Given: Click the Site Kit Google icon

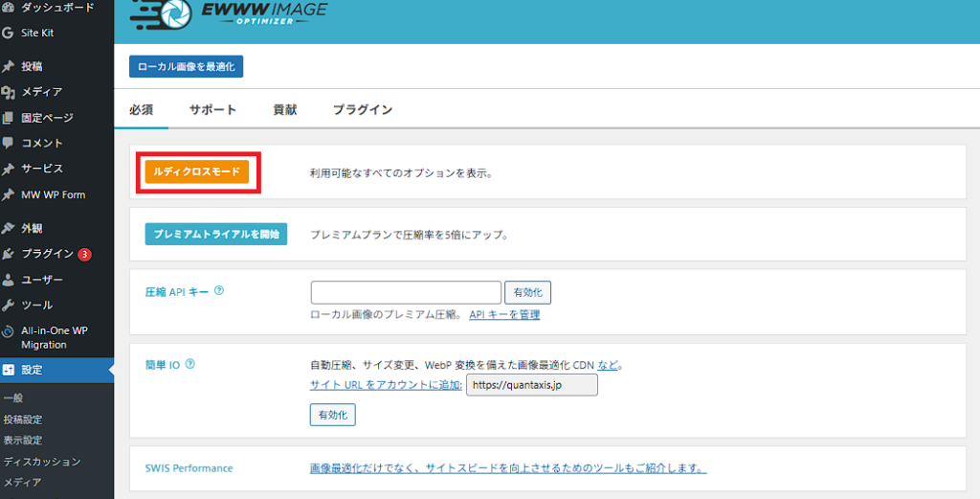Looking at the screenshot, I should (x=9, y=33).
